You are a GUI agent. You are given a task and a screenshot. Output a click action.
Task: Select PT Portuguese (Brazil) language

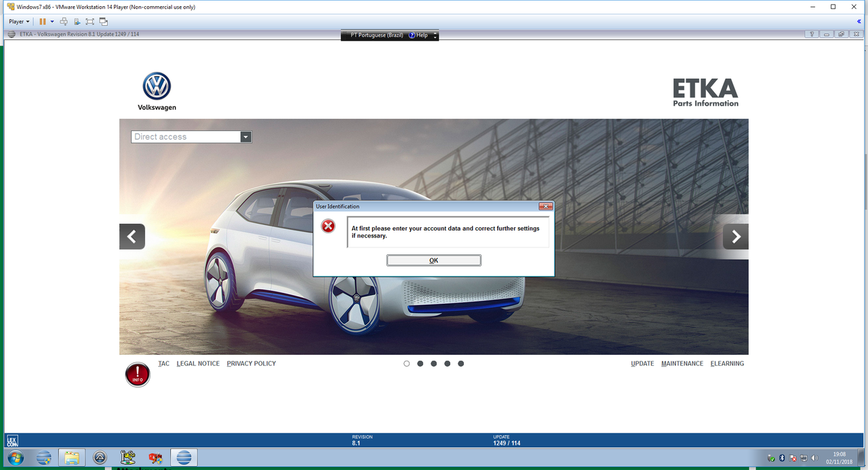point(376,35)
